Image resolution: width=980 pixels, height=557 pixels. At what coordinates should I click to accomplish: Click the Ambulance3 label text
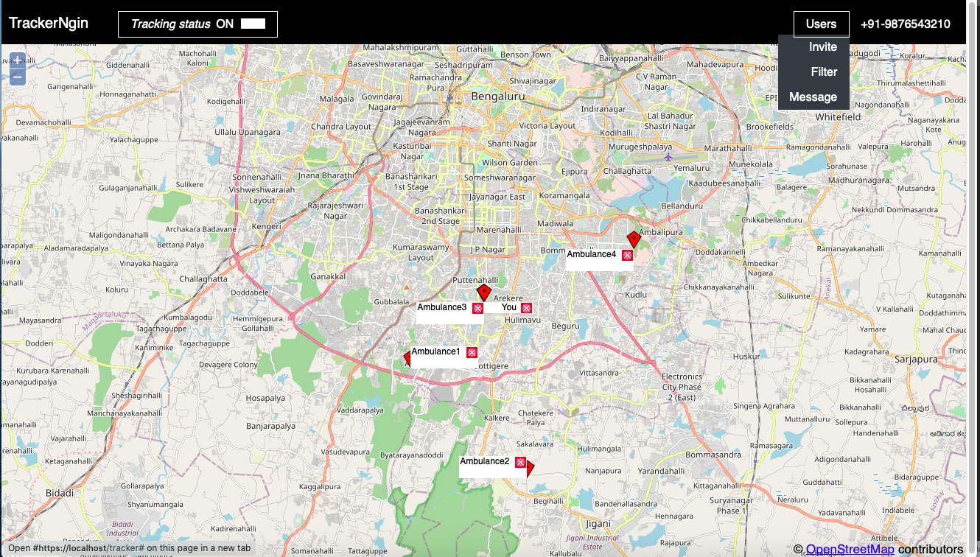point(442,307)
